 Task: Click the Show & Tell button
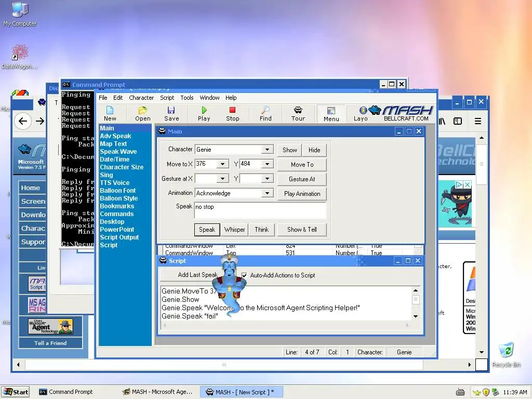[x=302, y=229]
